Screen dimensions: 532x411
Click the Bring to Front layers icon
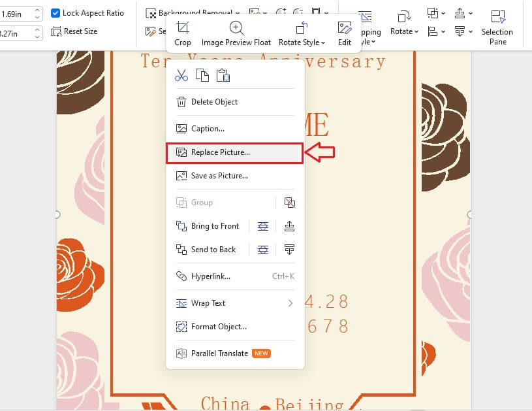pyautogui.click(x=181, y=226)
